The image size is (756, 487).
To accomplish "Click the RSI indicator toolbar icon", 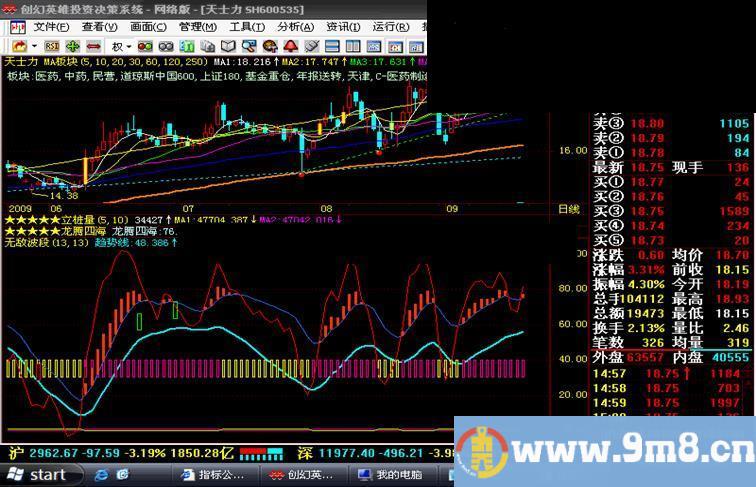I will coord(51,46).
